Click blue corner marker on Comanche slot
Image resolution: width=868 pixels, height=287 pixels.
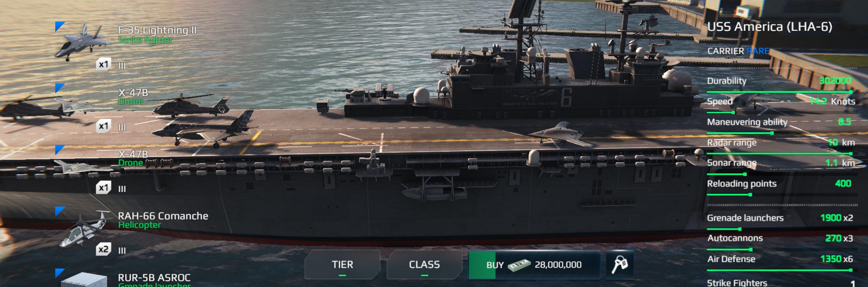(x=59, y=211)
